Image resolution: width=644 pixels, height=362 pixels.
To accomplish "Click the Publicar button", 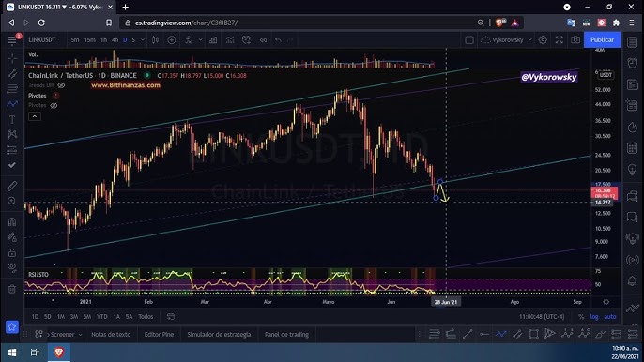I will pyautogui.click(x=602, y=39).
